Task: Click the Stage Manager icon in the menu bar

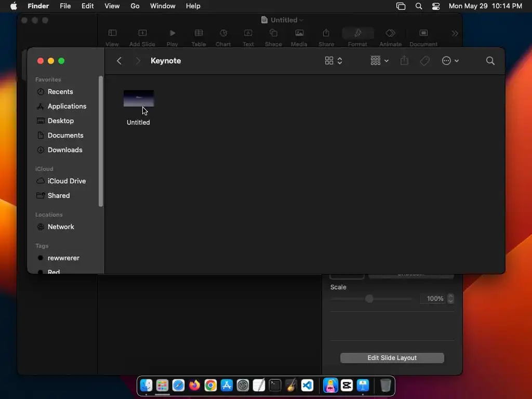Action: click(x=401, y=6)
